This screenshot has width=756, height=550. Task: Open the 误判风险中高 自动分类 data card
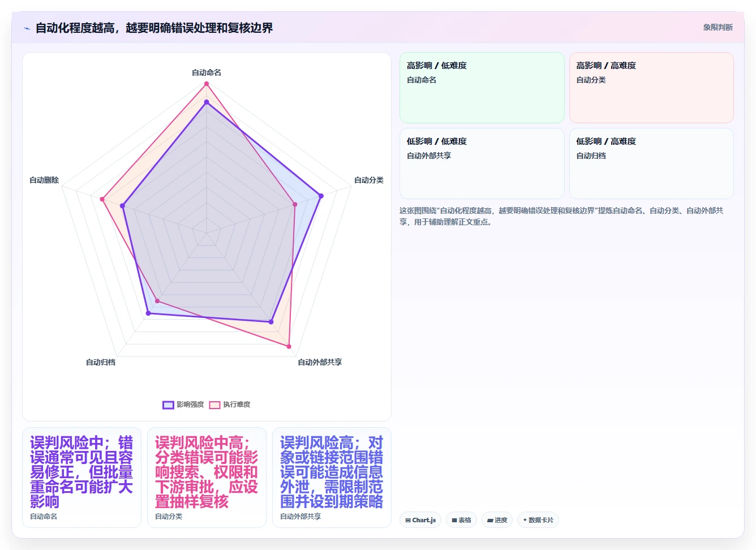click(207, 478)
